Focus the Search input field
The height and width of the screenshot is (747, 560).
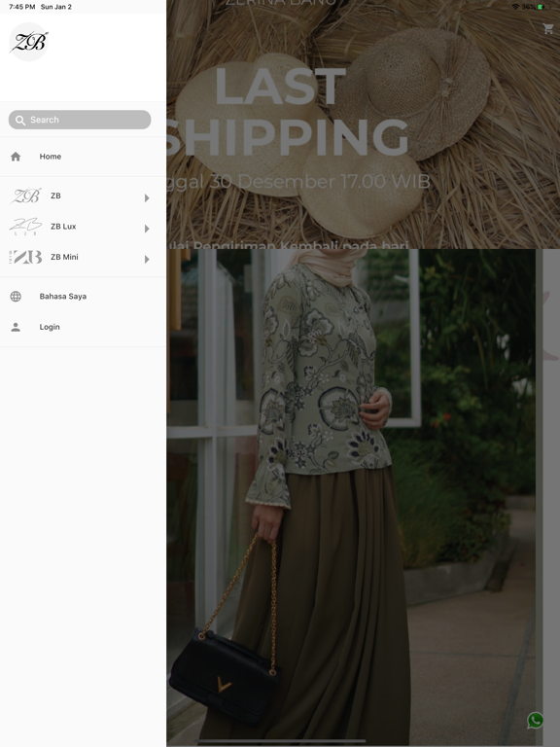80,120
